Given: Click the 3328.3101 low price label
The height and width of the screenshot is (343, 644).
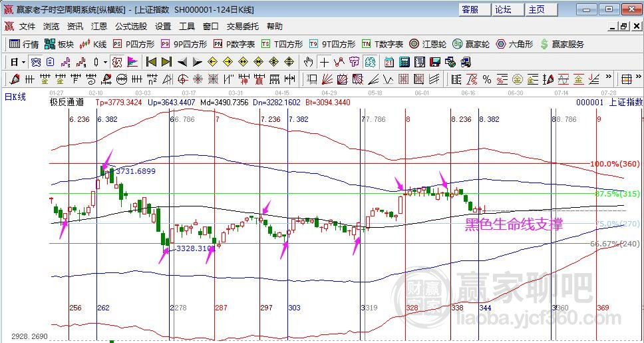Looking at the screenshot, I should (196, 248).
